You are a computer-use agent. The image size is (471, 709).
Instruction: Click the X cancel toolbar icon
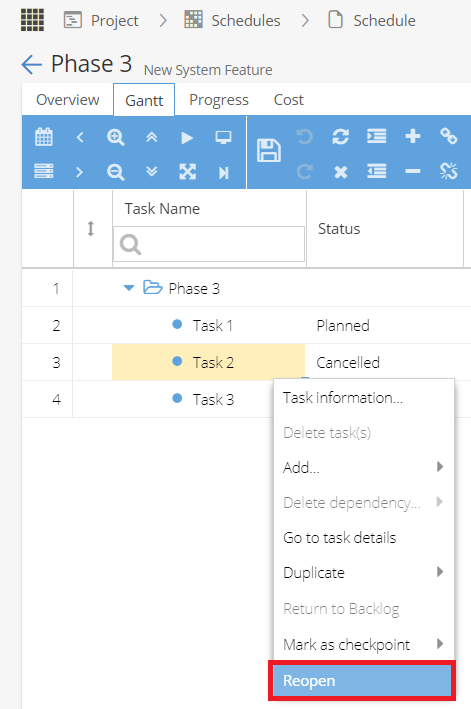341,172
